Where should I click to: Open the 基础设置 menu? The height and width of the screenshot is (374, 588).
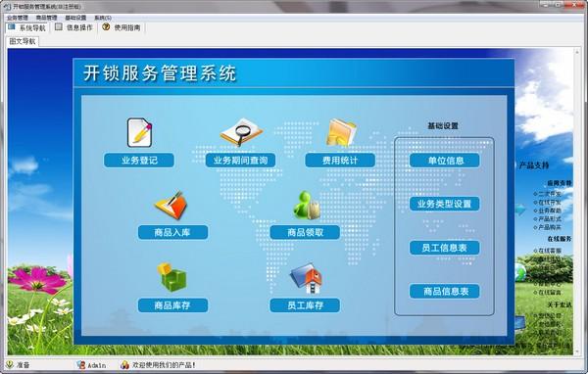point(75,18)
